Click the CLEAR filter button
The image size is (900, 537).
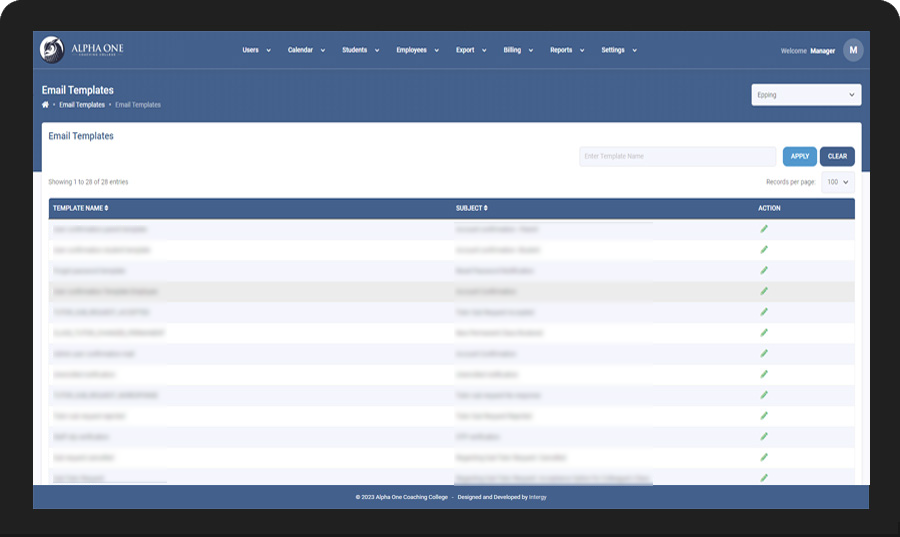click(837, 156)
